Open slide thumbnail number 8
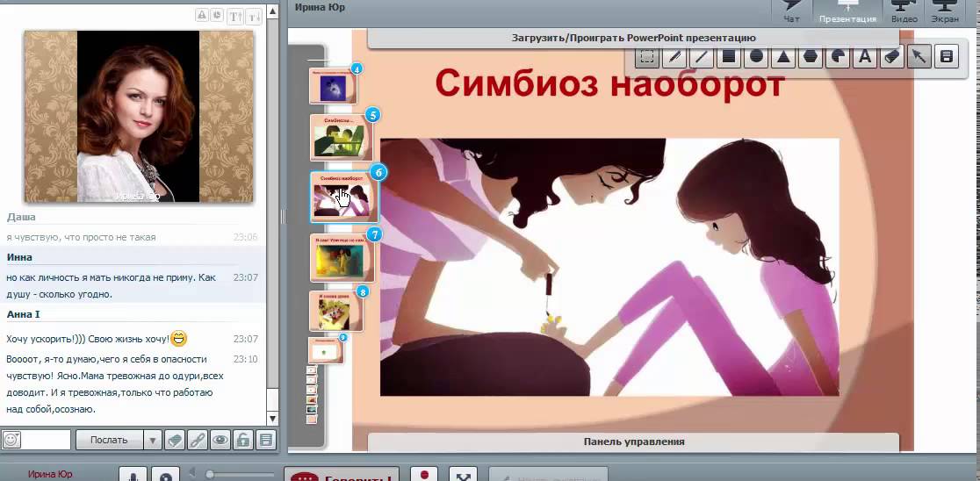This screenshot has width=980, height=481. 336,311
